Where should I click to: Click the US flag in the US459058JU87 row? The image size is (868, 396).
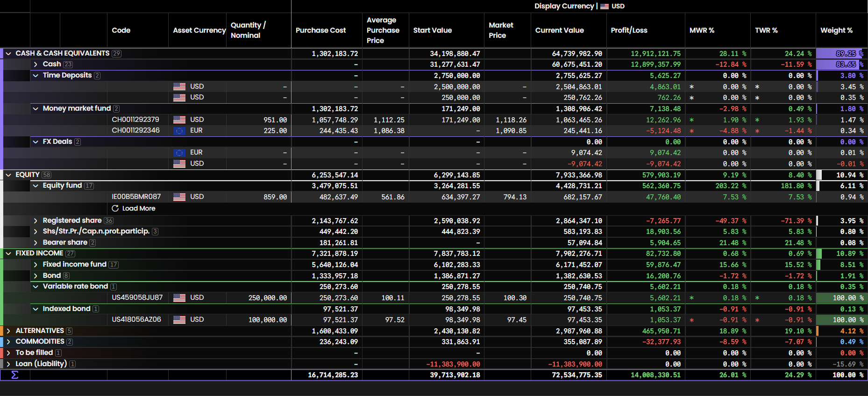[x=179, y=298]
